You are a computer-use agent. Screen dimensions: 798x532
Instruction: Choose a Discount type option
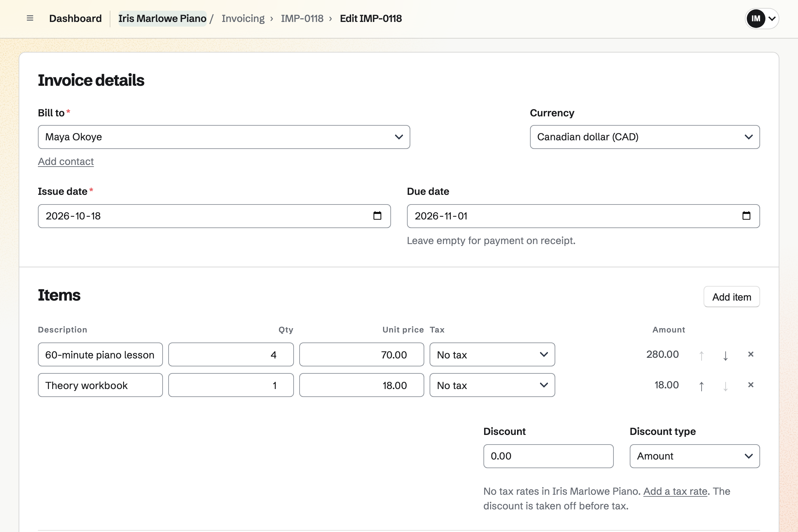(x=695, y=456)
